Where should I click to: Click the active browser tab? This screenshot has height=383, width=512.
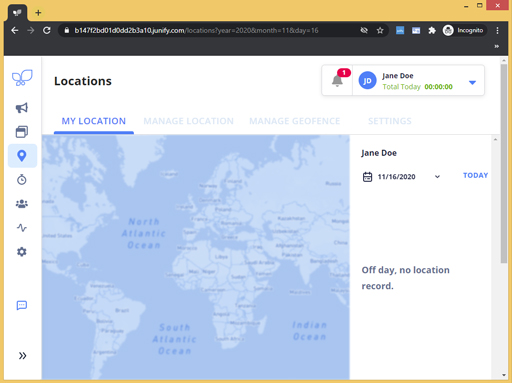point(17,13)
